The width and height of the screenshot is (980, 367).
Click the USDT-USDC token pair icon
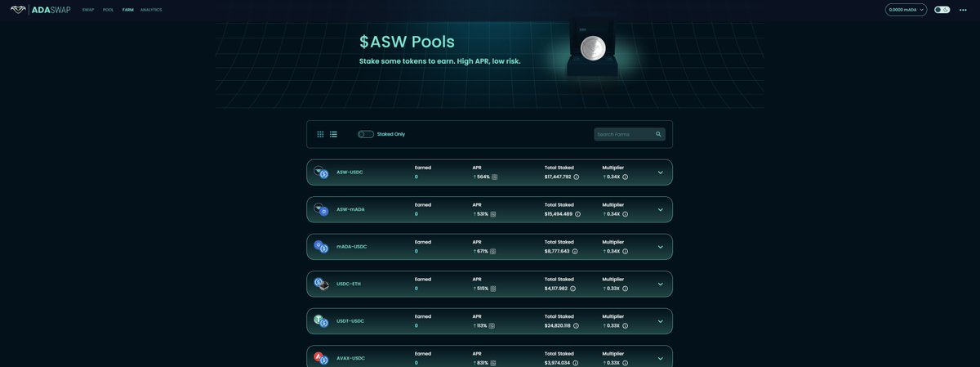[x=321, y=321]
